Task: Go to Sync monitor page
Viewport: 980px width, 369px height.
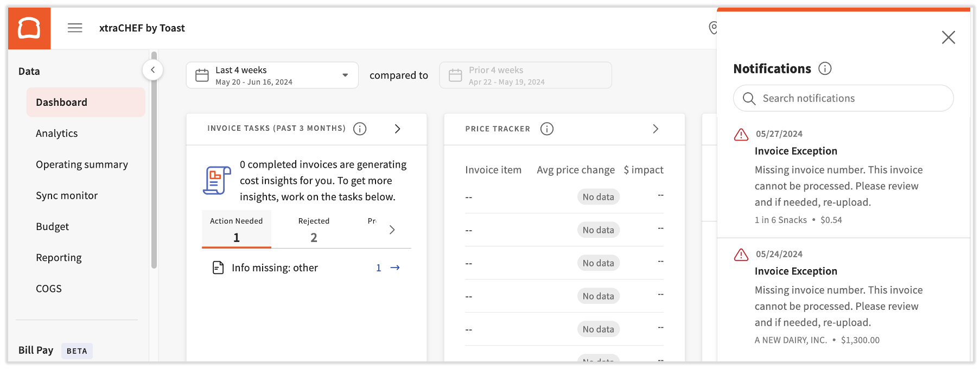Action: pos(67,195)
